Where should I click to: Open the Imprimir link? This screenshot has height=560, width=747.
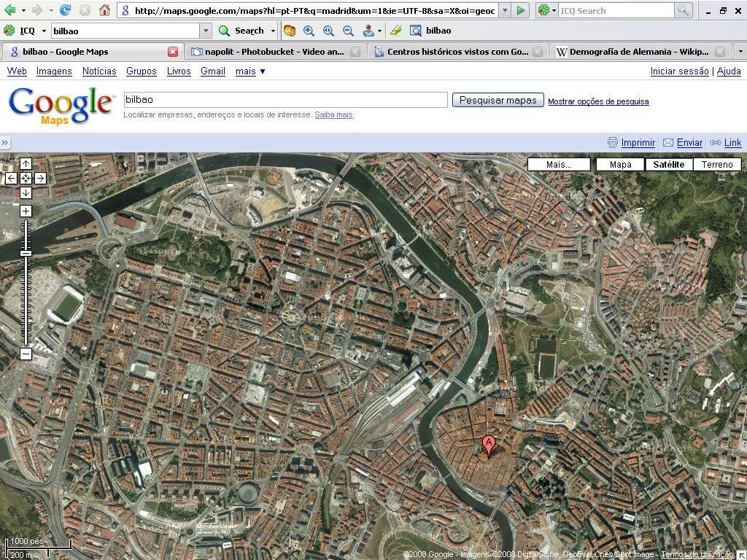(x=638, y=143)
